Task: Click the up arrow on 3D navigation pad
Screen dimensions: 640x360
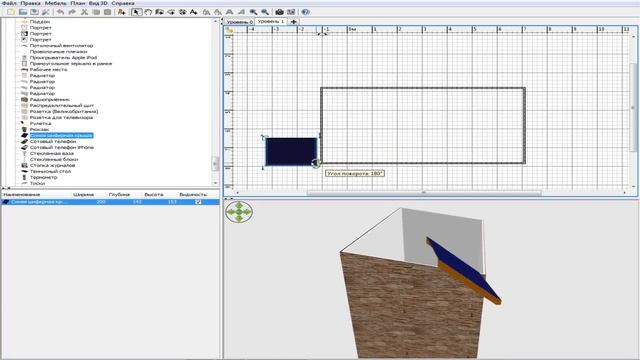Action: tap(239, 206)
